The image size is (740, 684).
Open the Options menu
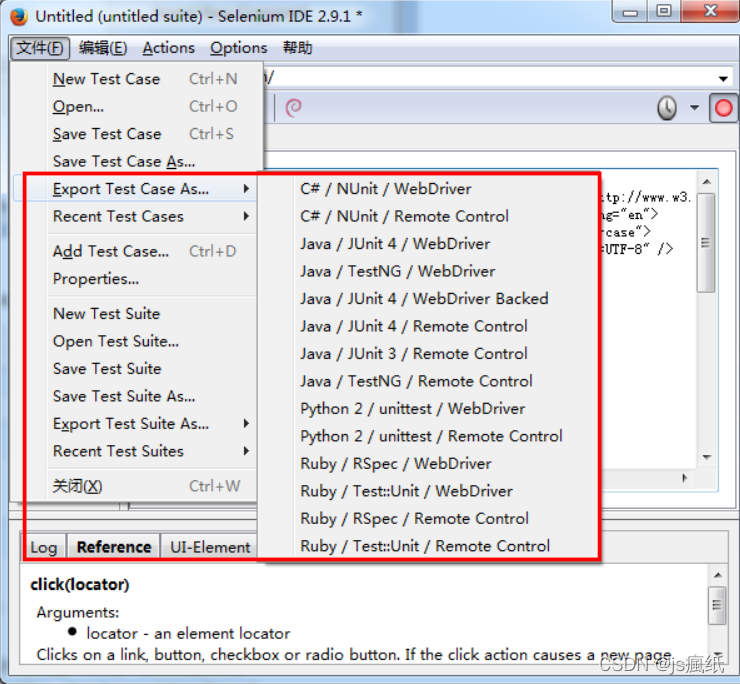click(238, 48)
